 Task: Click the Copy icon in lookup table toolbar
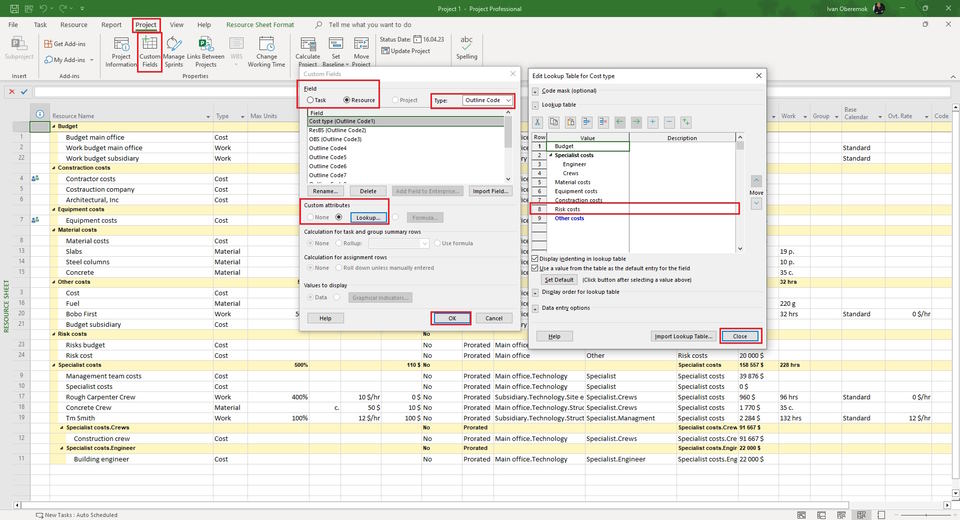click(554, 122)
